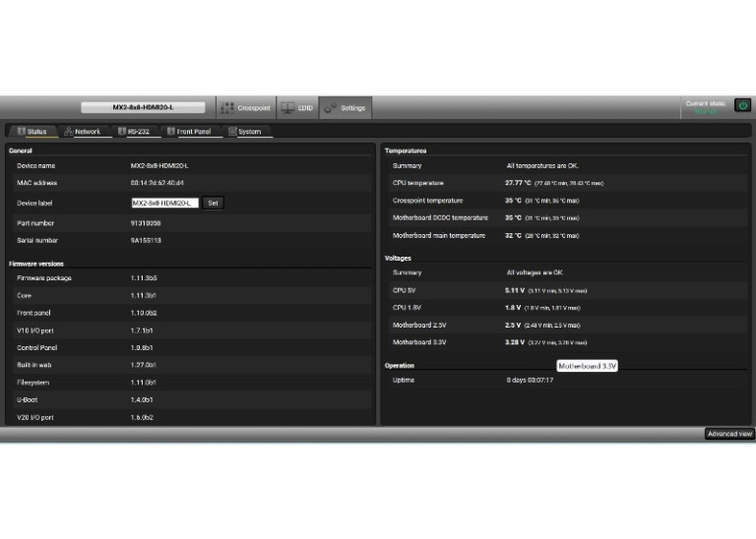Click Firmware package version 1.11.3b5
This screenshot has height=539, width=756.
click(x=144, y=278)
